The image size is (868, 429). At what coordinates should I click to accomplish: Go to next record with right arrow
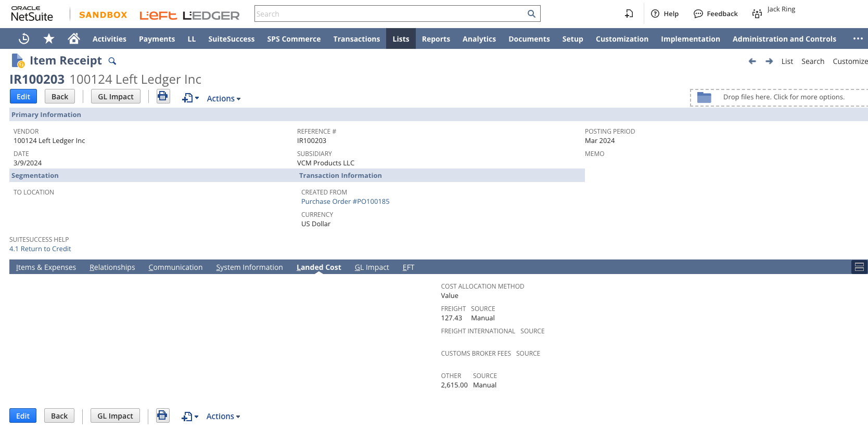click(x=769, y=61)
